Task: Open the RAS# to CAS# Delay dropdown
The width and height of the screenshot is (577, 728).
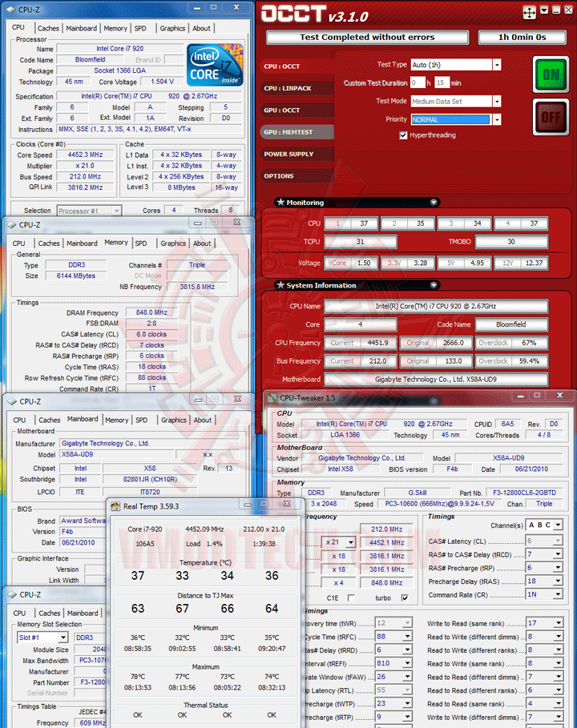Action: [x=558, y=554]
